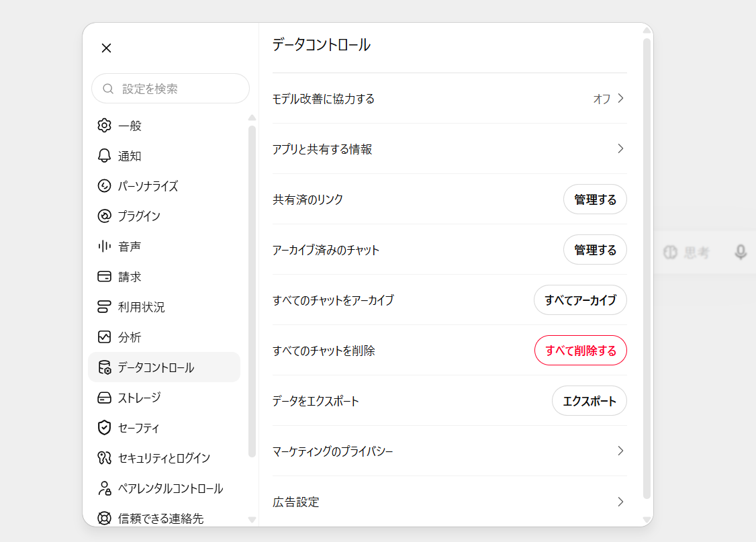This screenshot has height=542, width=756.
Task: Expand the 広告設定 chevron
Action: tap(621, 502)
